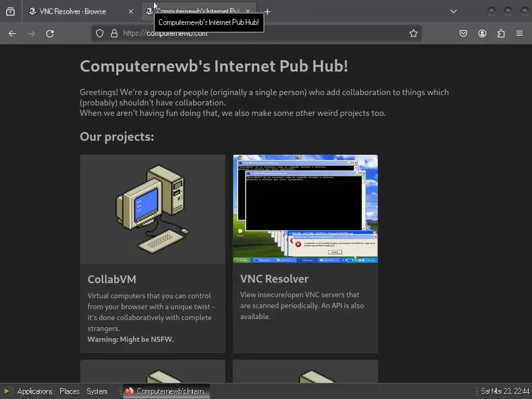Click the computernewb.com address bar
532x399 pixels.
coord(256,33)
